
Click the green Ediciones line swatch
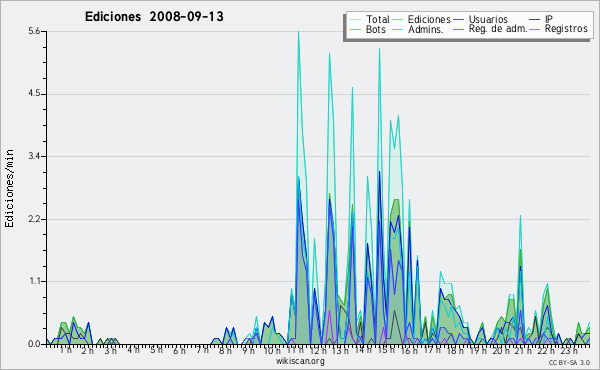(x=398, y=20)
